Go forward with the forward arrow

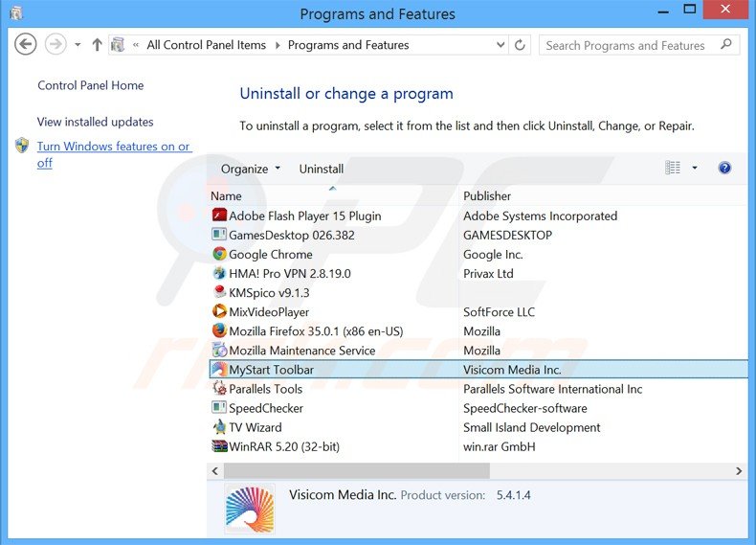click(x=56, y=45)
